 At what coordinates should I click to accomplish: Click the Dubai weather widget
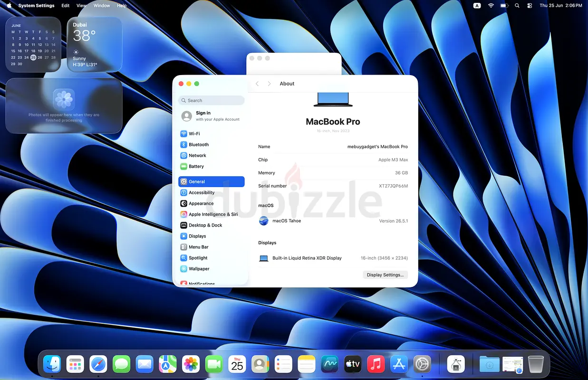[x=95, y=44]
